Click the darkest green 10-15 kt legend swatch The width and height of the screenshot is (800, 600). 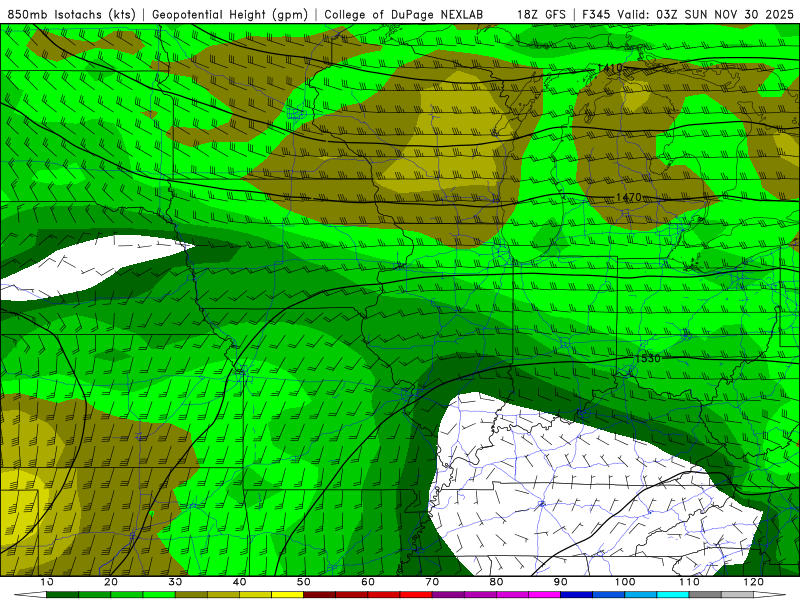point(62,595)
